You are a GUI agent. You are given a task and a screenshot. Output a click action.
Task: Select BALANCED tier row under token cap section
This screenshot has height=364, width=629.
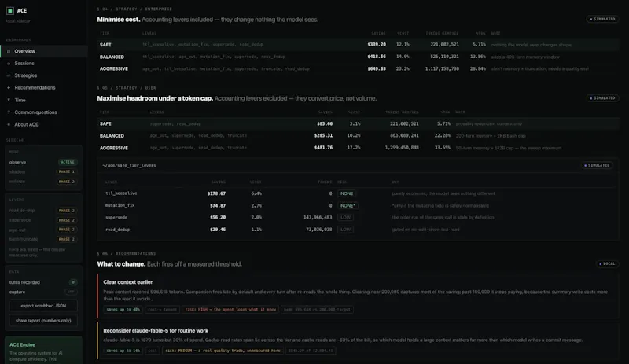click(x=359, y=136)
